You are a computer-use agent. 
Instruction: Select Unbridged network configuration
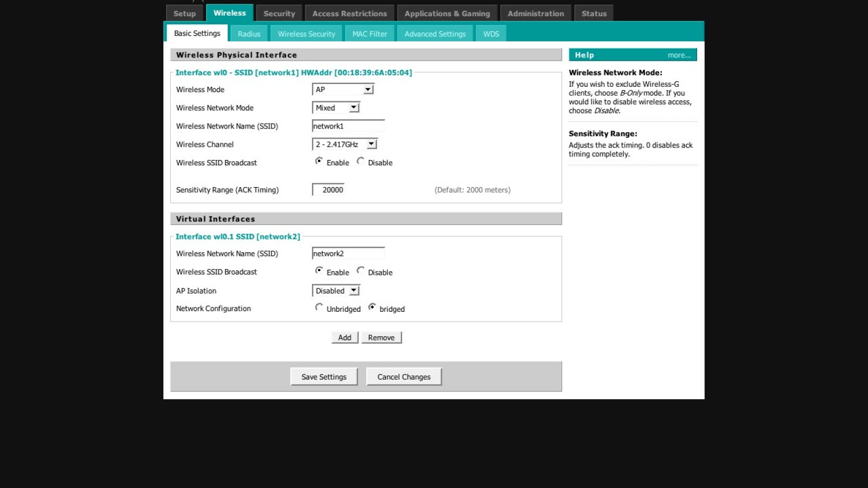[x=319, y=307]
